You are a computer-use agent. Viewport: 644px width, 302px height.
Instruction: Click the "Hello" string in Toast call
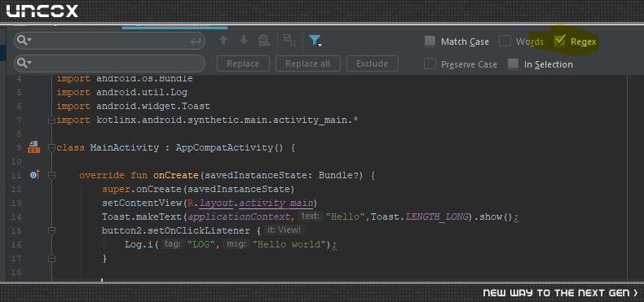coord(346,217)
